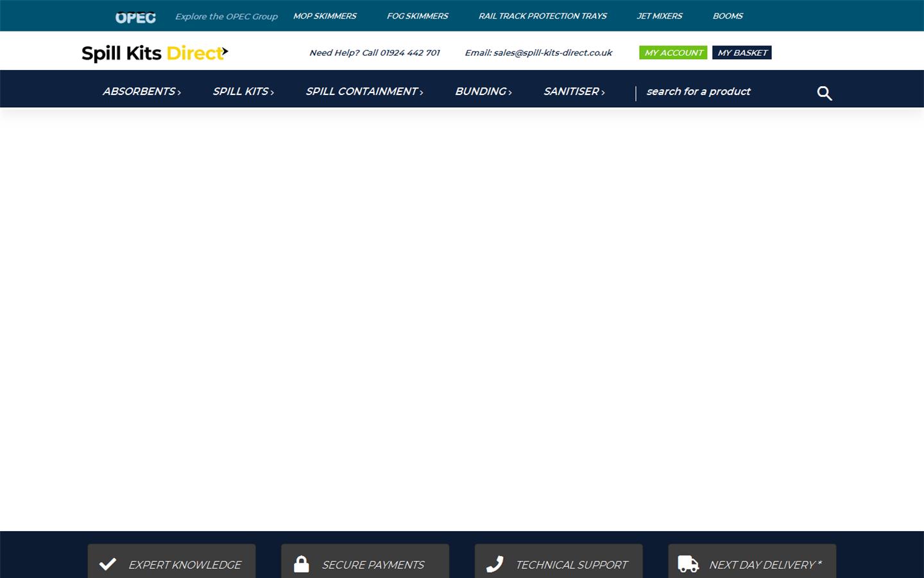Visit the Fog Skimmers link
This screenshot has height=578, width=924.
(417, 16)
